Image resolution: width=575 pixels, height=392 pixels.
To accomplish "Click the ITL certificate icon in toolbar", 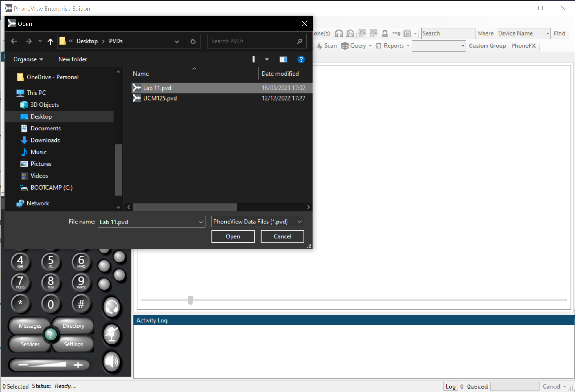I will [x=362, y=34].
